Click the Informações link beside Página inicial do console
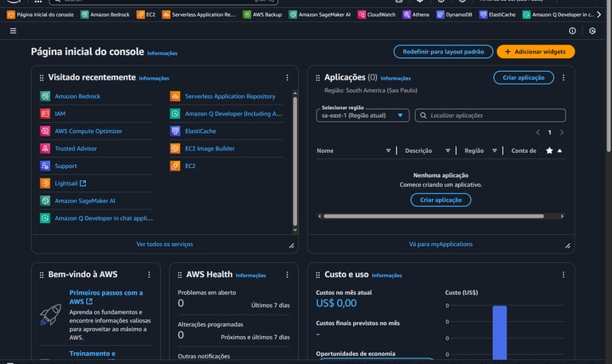This screenshot has width=612, height=364. [163, 53]
